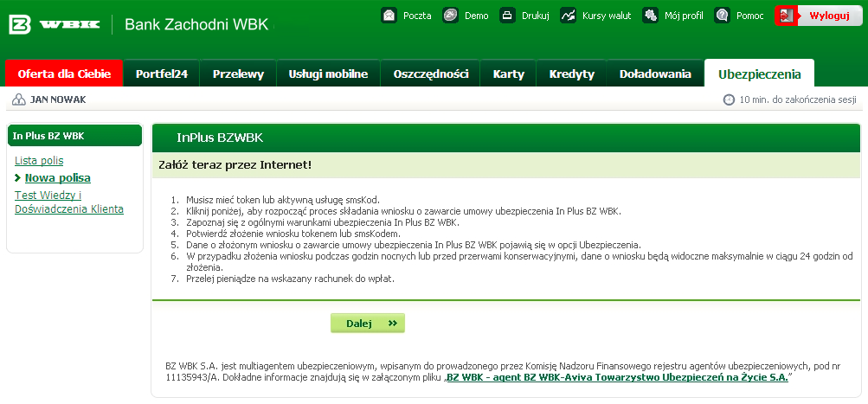The height and width of the screenshot is (404, 868).
Task: Switch to the Oferta dla Ciebie tab
Action: (x=64, y=74)
